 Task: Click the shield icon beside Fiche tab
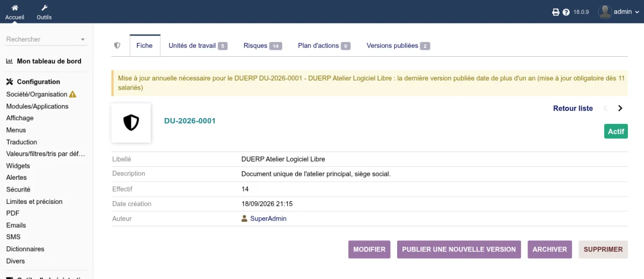(x=117, y=46)
